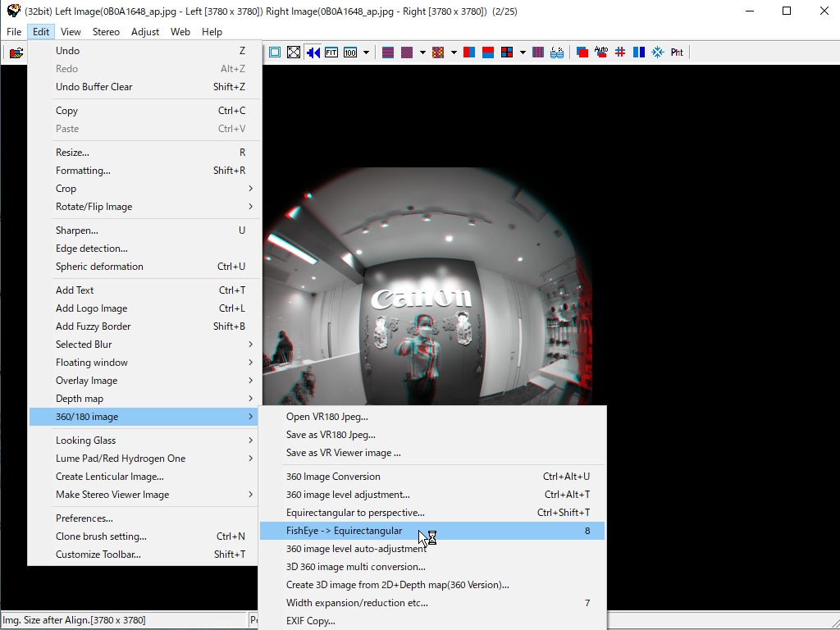Open the View menu
The width and height of the screenshot is (840, 630).
[x=71, y=32]
